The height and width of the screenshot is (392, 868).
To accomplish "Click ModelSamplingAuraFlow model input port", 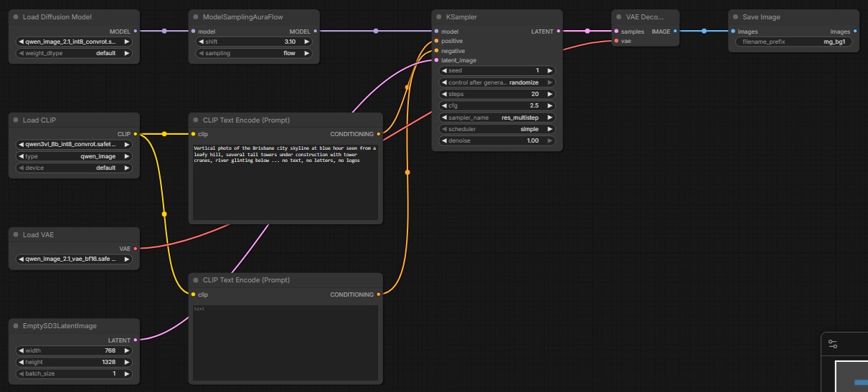I will 193,32.
